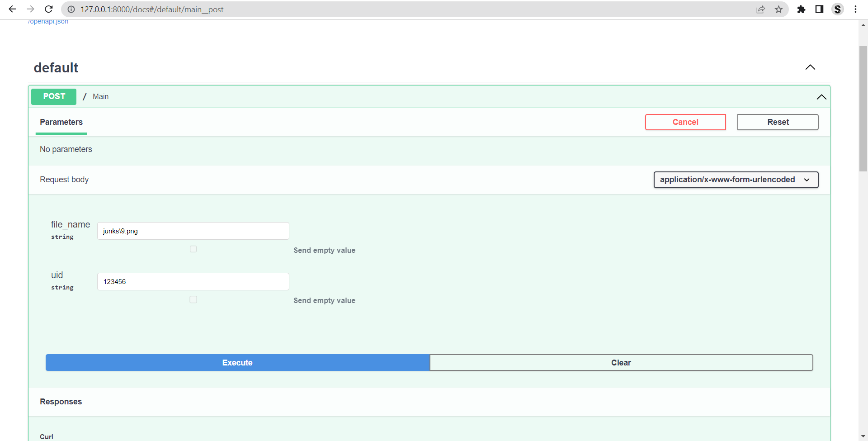Select the Parameters tab
868x441 pixels.
[61, 122]
